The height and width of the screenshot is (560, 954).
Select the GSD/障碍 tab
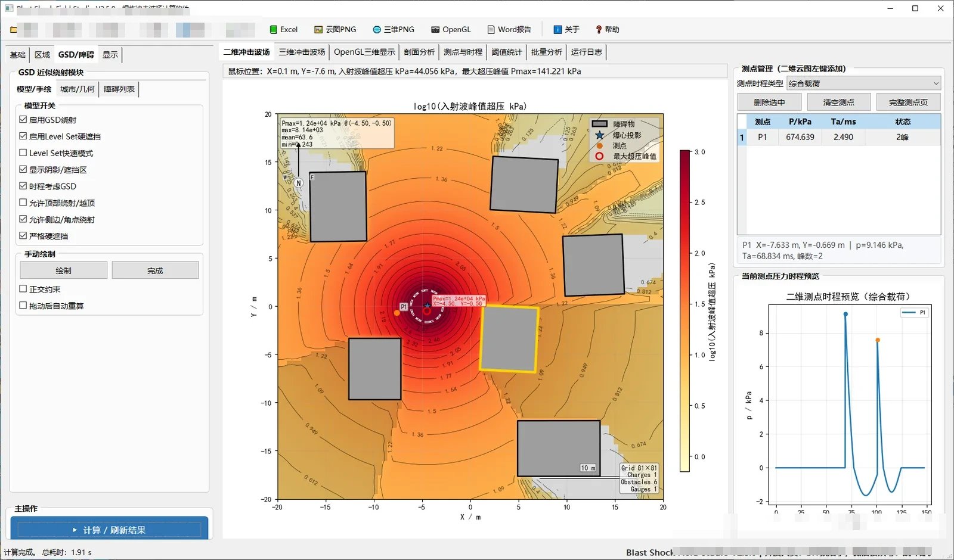pos(76,55)
